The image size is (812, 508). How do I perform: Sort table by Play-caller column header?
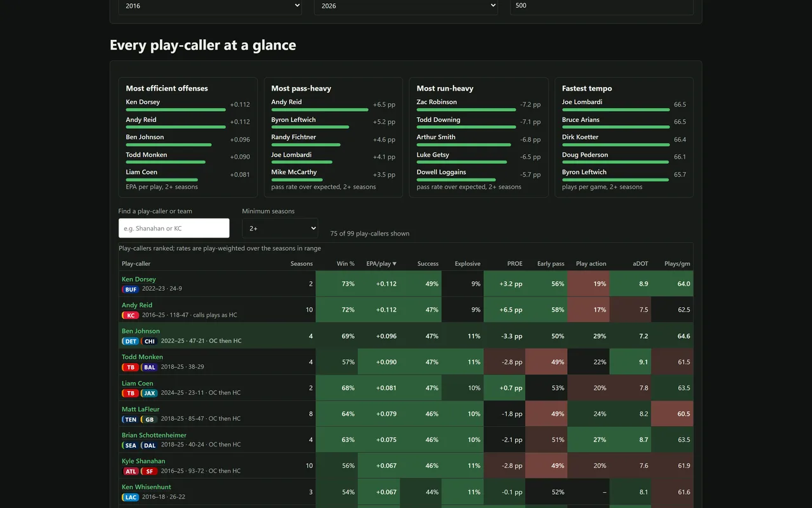(x=136, y=264)
